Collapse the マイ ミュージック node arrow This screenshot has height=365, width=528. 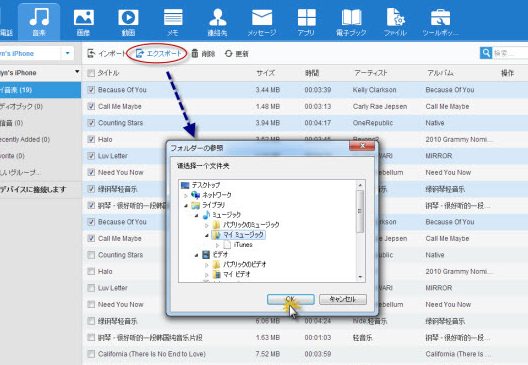[207, 235]
